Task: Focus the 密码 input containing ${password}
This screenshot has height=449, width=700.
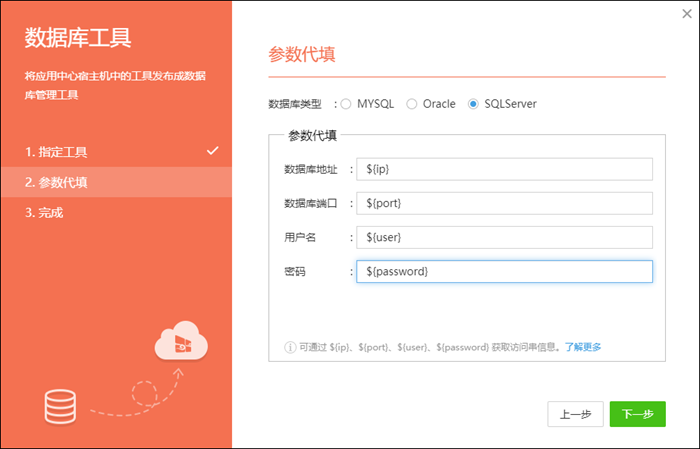Action: [504, 271]
